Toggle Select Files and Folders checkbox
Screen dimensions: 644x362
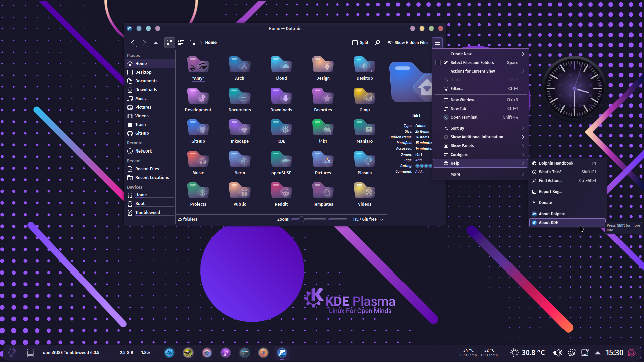[438, 63]
